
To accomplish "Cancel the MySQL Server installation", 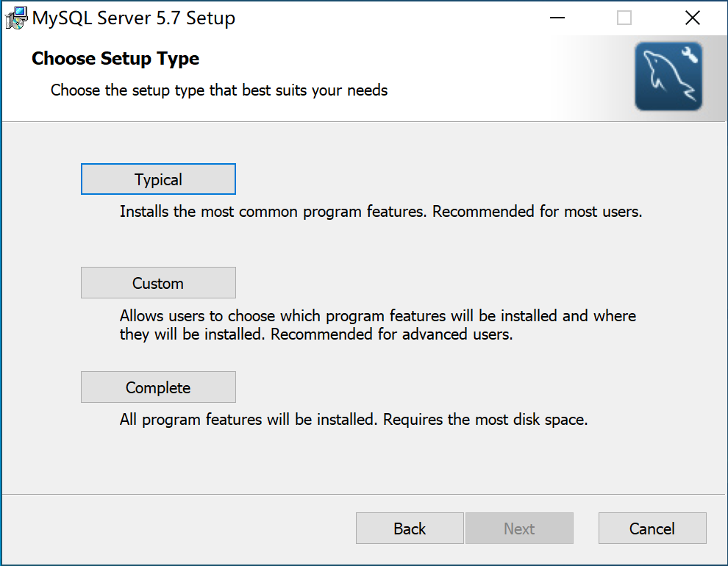I will tap(652, 529).
